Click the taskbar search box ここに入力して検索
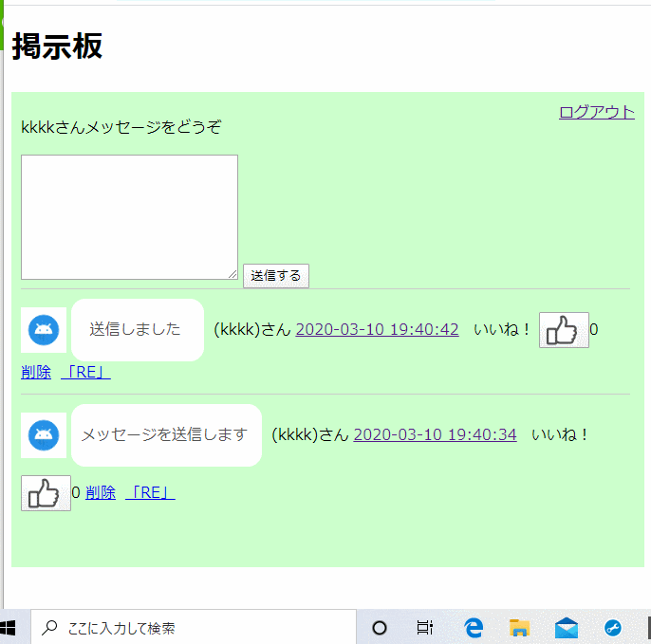Image resolution: width=651 pixels, height=644 pixels. (x=194, y=628)
